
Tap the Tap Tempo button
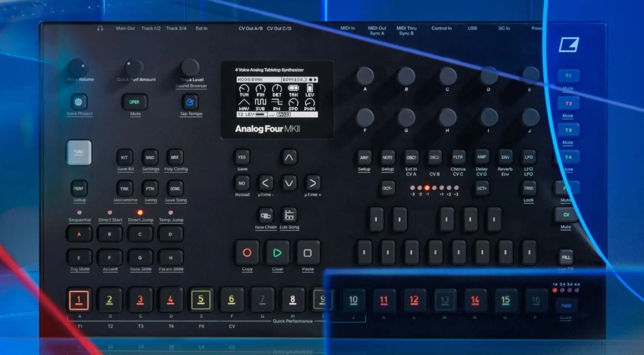(x=190, y=102)
